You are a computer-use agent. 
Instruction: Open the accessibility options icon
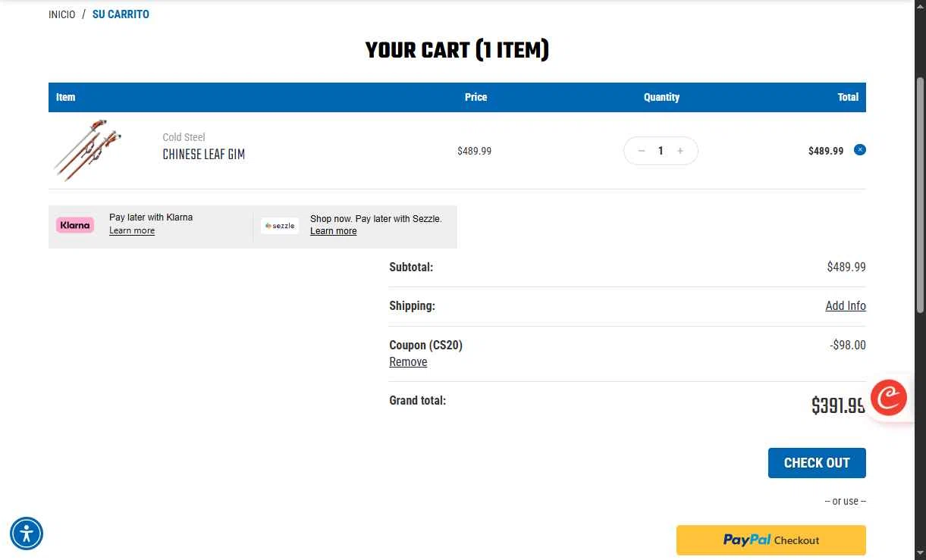click(x=27, y=533)
